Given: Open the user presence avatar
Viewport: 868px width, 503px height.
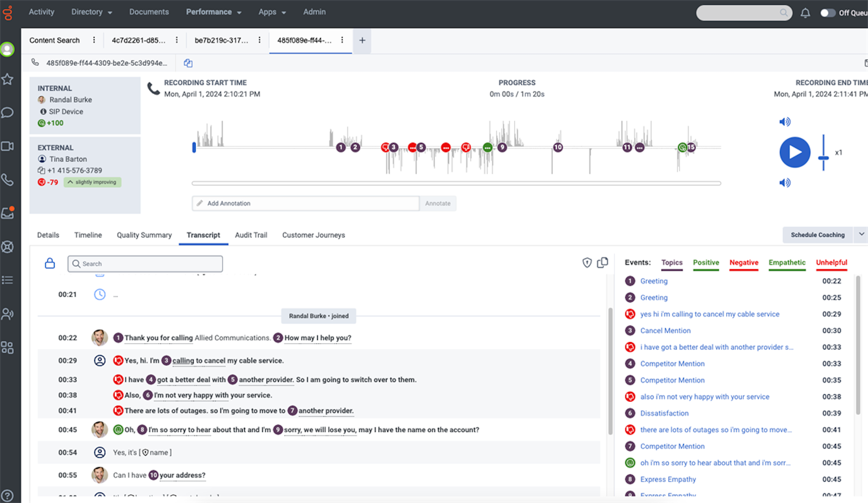Looking at the screenshot, I should (x=7, y=49).
